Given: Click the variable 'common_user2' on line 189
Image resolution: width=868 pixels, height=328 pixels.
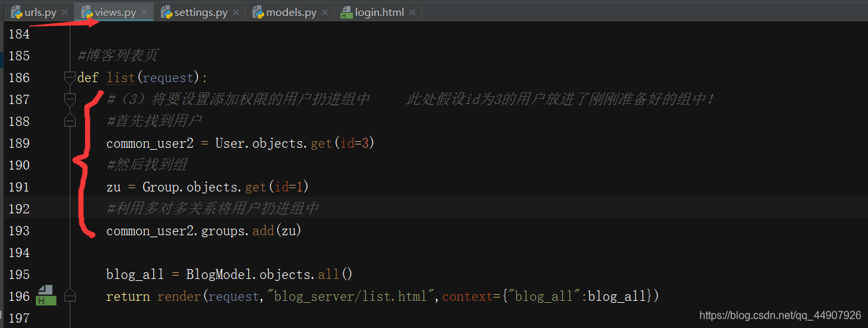Looking at the screenshot, I should (x=150, y=143).
